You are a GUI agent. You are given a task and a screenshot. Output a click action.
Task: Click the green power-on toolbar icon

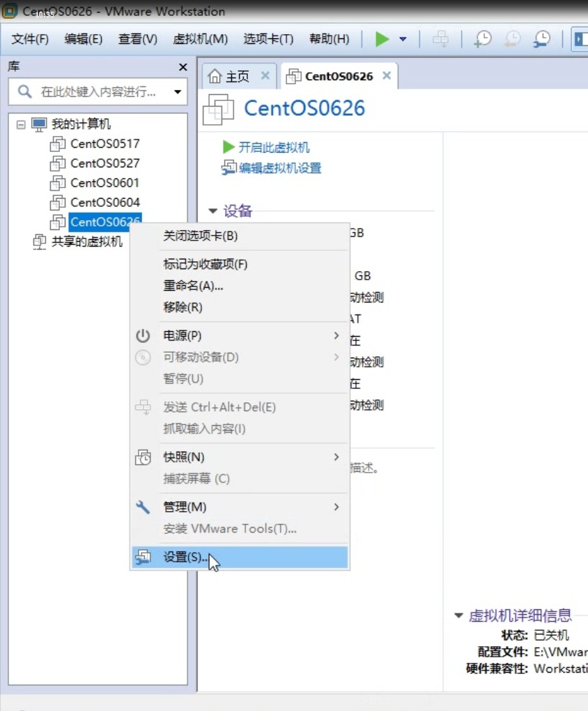382,40
